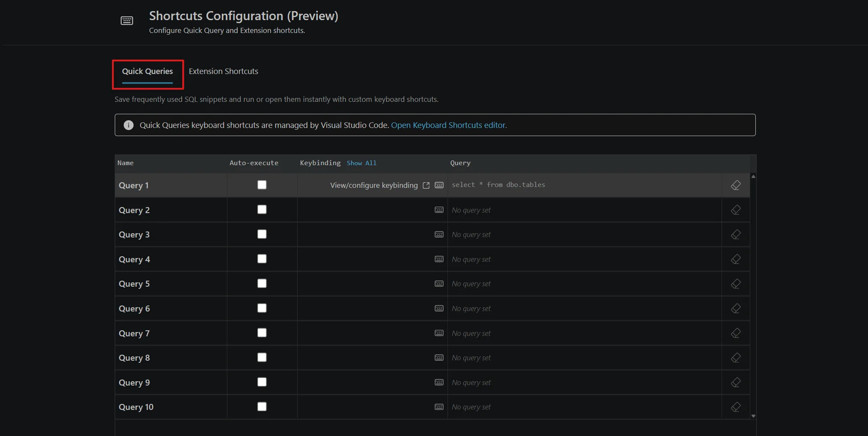Clear Query 8 with its eraser icon
The height and width of the screenshot is (436, 868).
(736, 358)
